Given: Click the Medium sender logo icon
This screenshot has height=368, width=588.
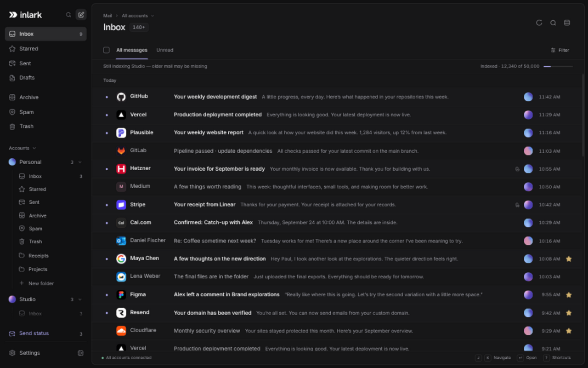Looking at the screenshot, I should (x=121, y=187).
